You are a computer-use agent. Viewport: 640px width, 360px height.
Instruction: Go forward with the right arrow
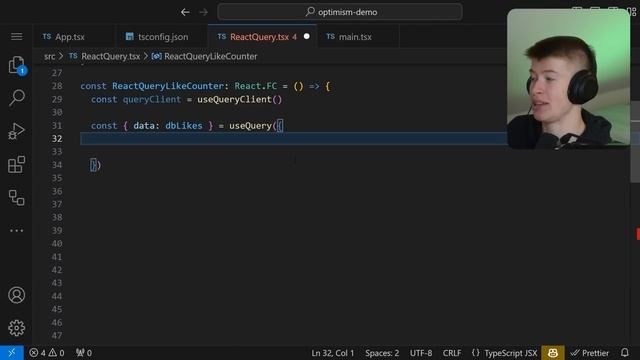203,12
